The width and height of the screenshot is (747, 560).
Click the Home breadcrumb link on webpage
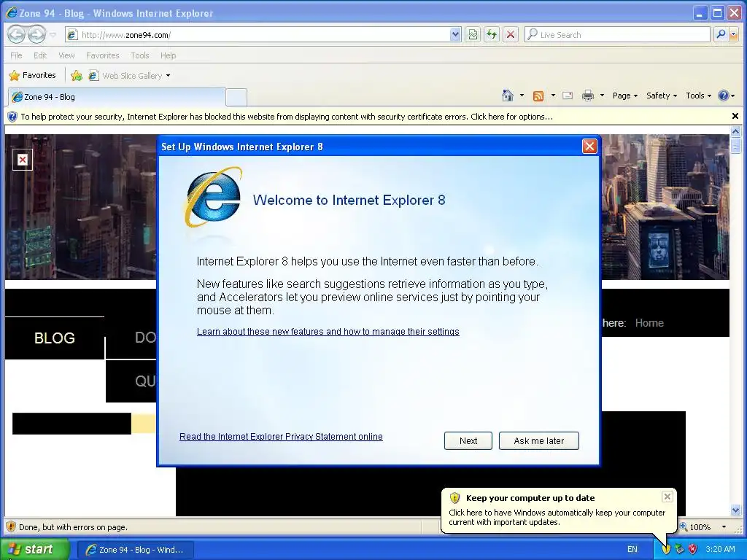[x=649, y=323]
